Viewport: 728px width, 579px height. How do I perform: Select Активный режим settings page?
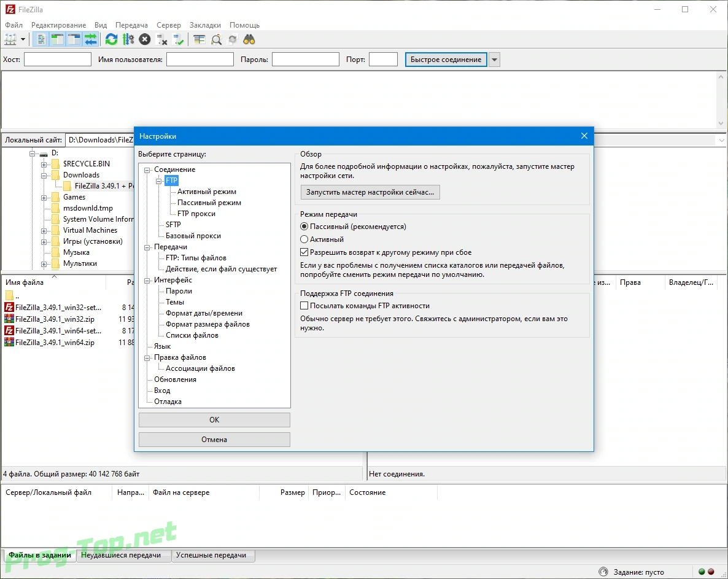207,192
